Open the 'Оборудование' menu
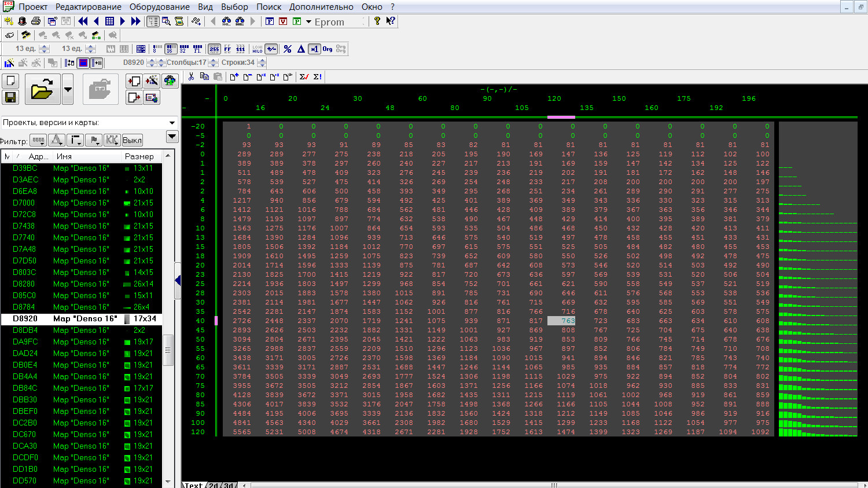Screen dimensions: 868x488 pyautogui.click(x=159, y=7)
